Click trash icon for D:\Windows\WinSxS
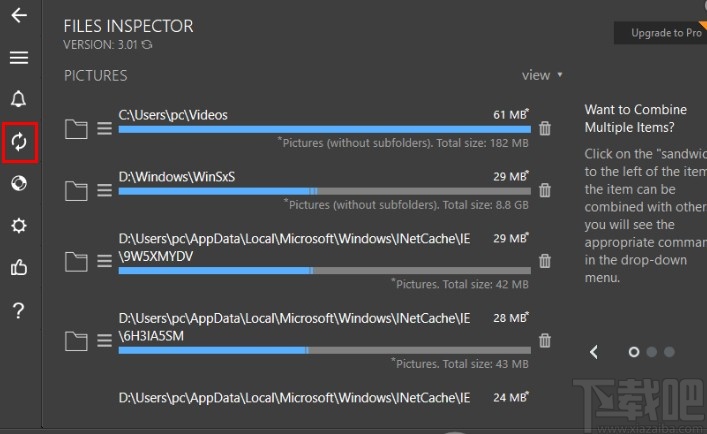The width and height of the screenshot is (707, 434). [x=545, y=190]
